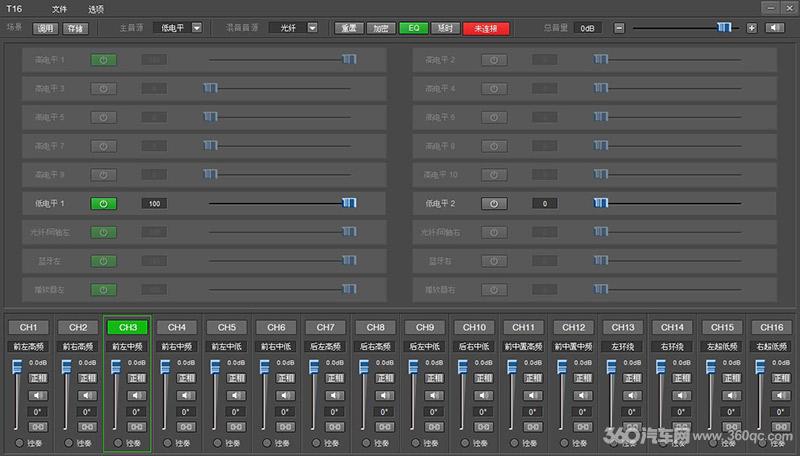Screen dimensions: 800x456
Task: Select the radio button below CH6 fader
Action: coord(267,443)
